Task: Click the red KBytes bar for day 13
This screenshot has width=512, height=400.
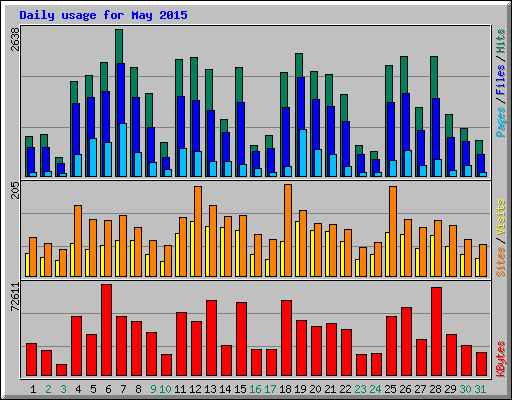Action: pyautogui.click(x=212, y=338)
